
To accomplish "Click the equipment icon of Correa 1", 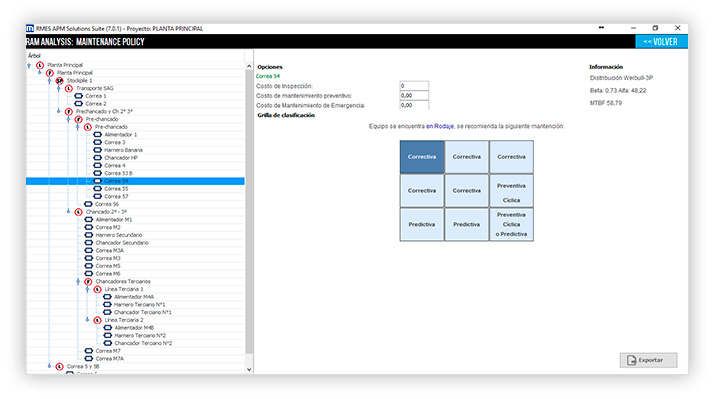I will pyautogui.click(x=79, y=96).
